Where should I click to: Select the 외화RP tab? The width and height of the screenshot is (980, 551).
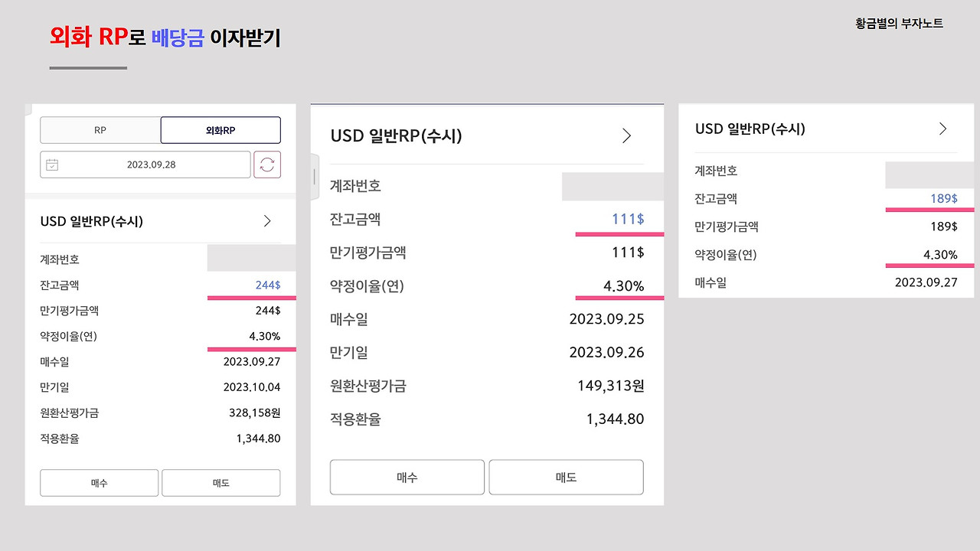(220, 130)
